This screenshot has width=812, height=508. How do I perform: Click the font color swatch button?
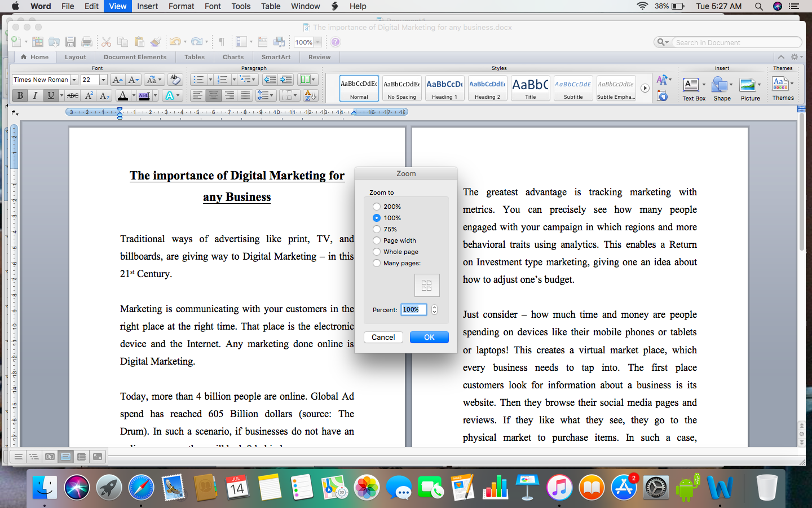(123, 95)
